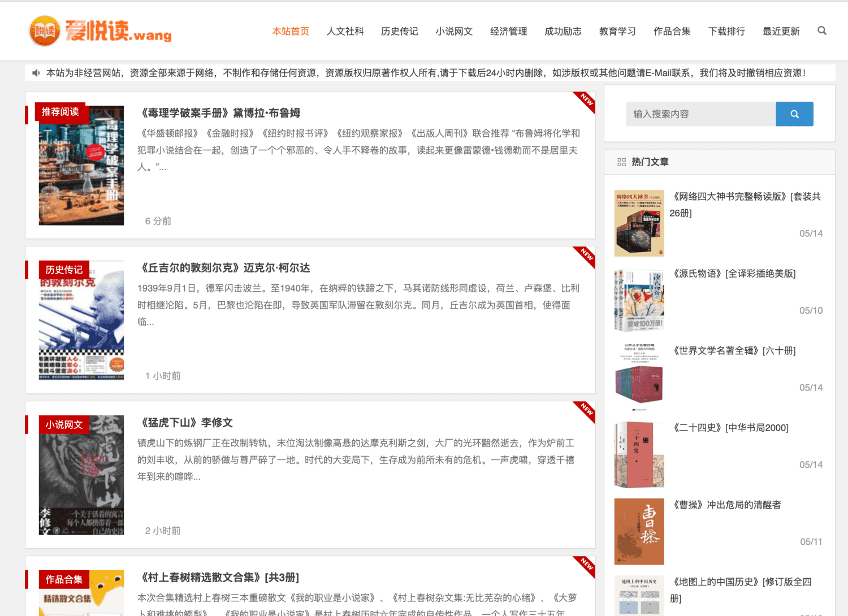This screenshot has height=616, width=848.
Task: Open the 下载排行 page
Action: pyautogui.click(x=726, y=31)
